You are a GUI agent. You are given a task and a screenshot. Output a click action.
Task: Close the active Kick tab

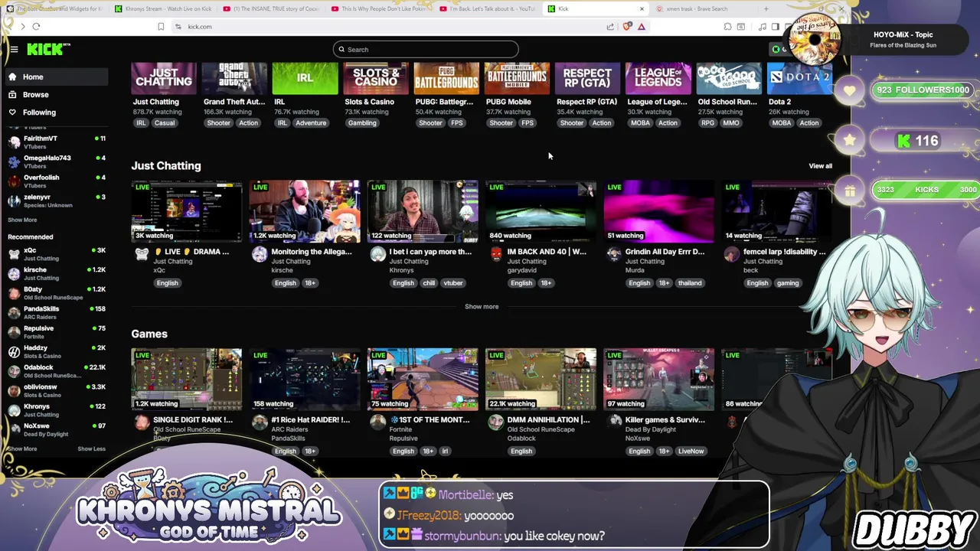642,9
